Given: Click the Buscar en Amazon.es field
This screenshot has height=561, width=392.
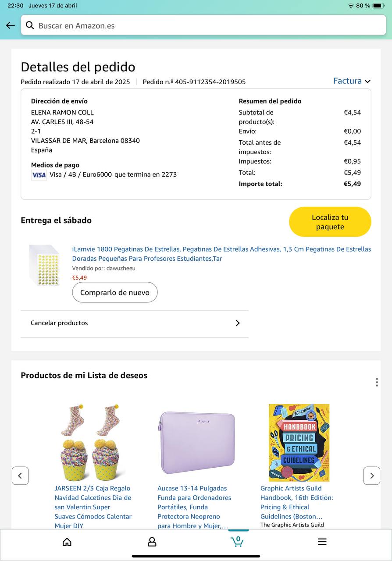Looking at the screenshot, I should click(206, 25).
